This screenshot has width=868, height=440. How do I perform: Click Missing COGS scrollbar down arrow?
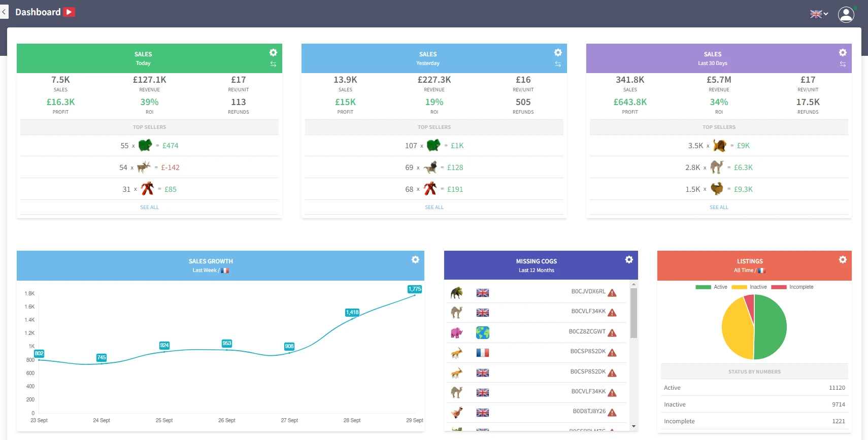633,426
